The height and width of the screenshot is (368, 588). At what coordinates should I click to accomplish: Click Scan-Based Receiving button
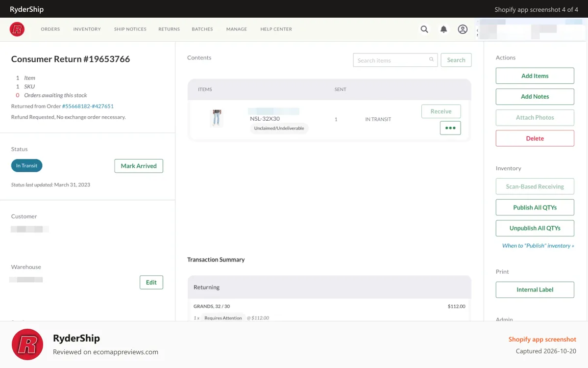535,186
